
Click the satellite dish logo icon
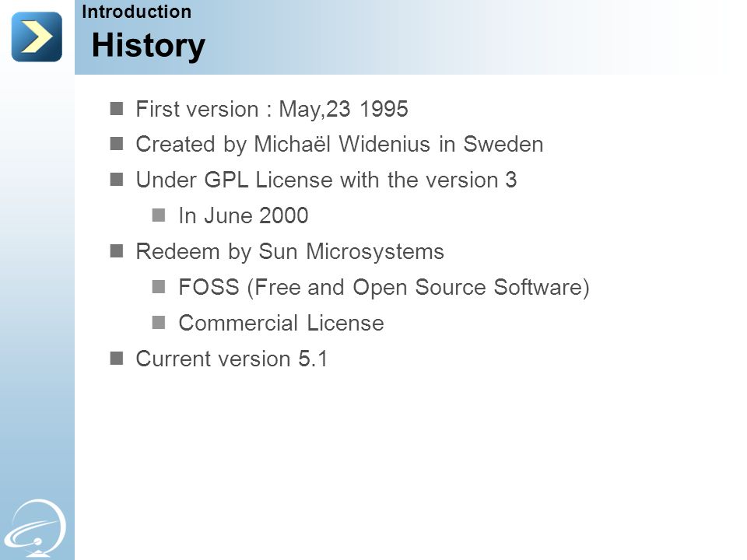point(36,528)
